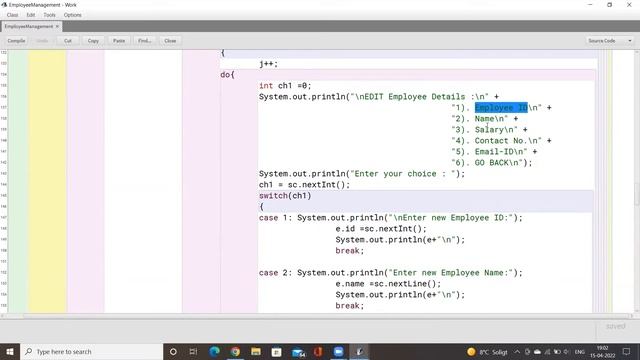
Task: Click on "j++;" line
Action: tap(269, 64)
